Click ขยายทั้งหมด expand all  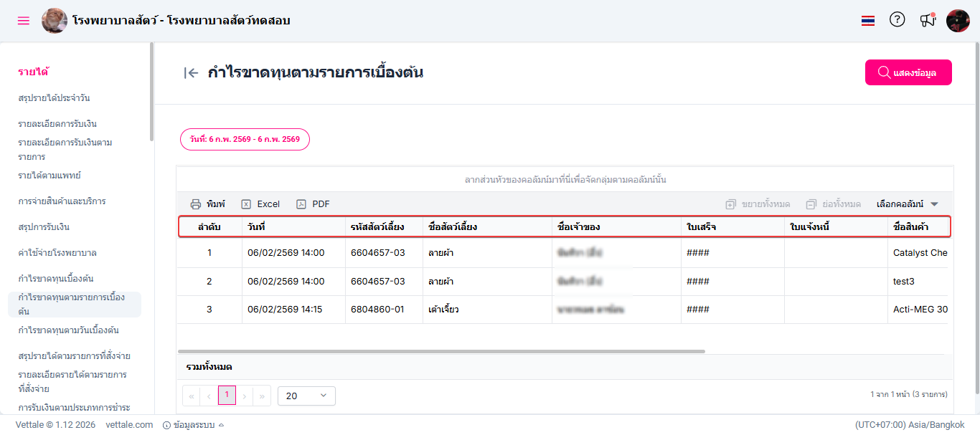pyautogui.click(x=758, y=204)
